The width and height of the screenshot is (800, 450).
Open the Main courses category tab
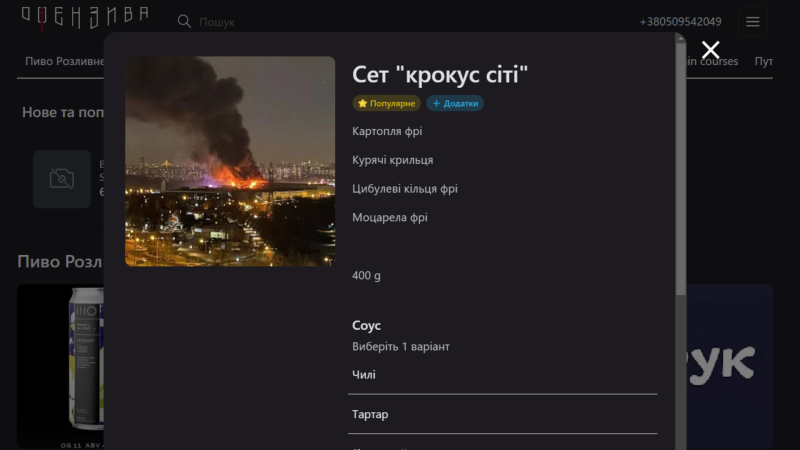pyautogui.click(x=712, y=61)
